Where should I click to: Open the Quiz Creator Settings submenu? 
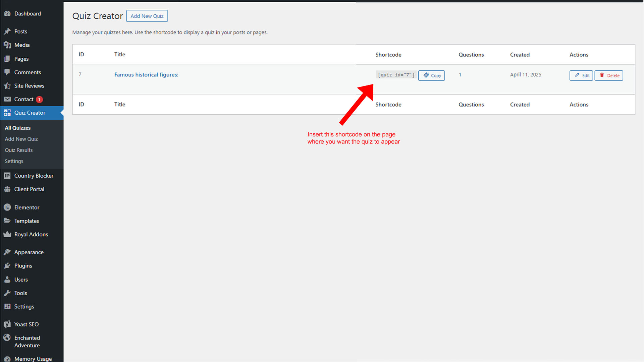pos(14,161)
